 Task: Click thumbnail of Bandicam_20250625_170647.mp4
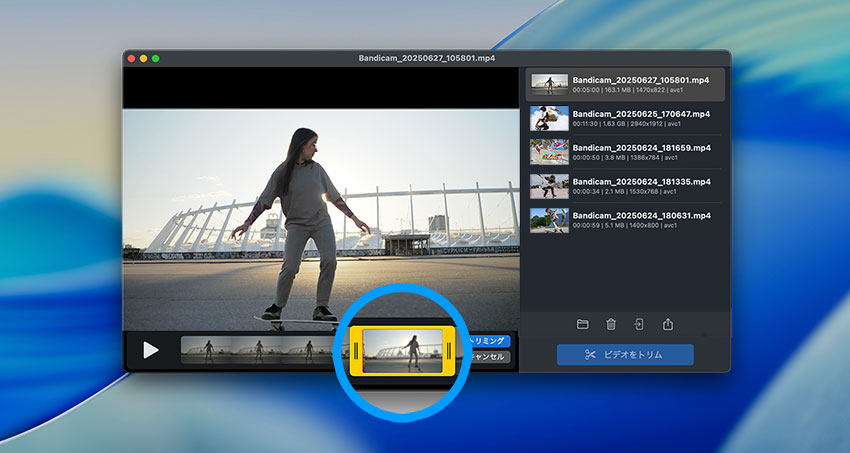[549, 119]
